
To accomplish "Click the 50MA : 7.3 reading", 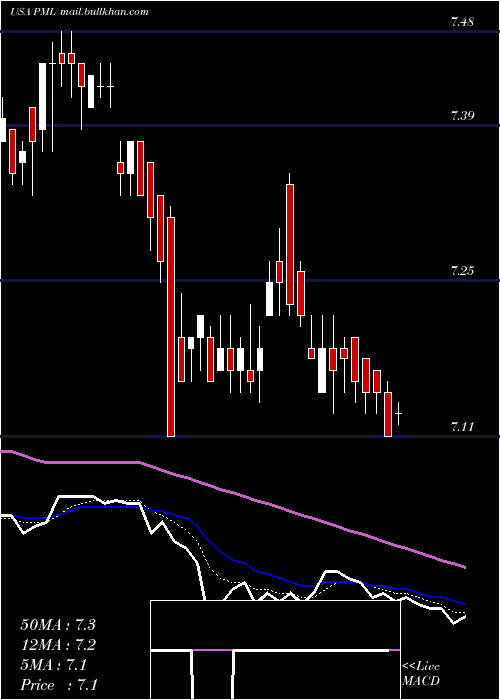I will [58, 625].
